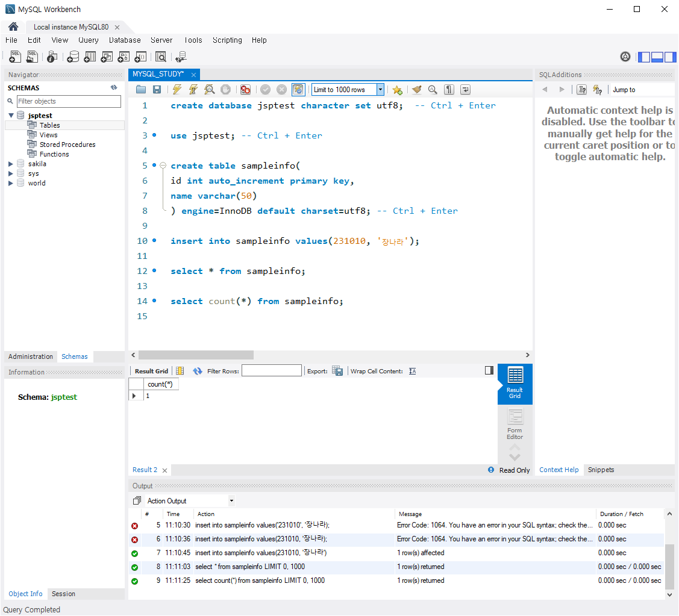Open the row limit dropdown
The height and width of the screenshot is (616, 679).
[380, 90]
